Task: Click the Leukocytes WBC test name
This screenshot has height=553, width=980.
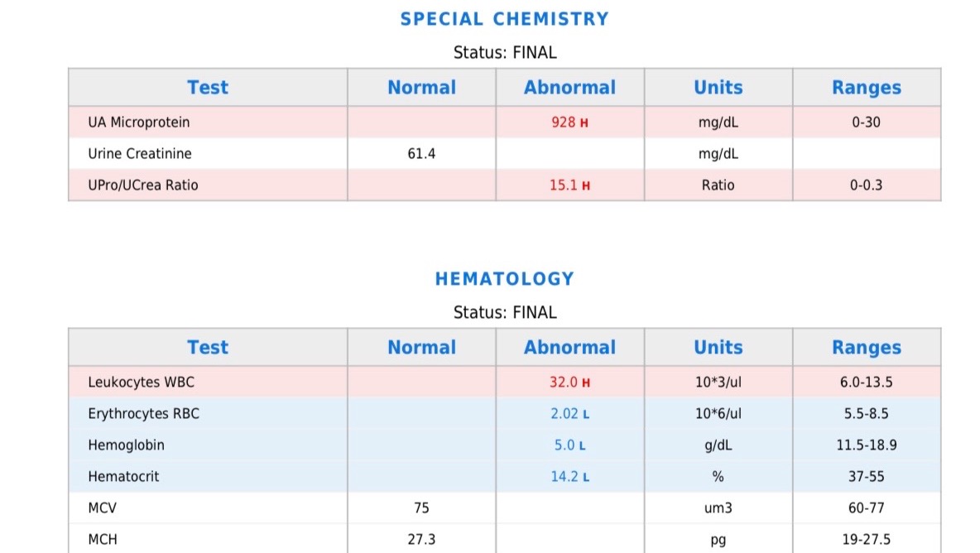Action: pyautogui.click(x=142, y=382)
